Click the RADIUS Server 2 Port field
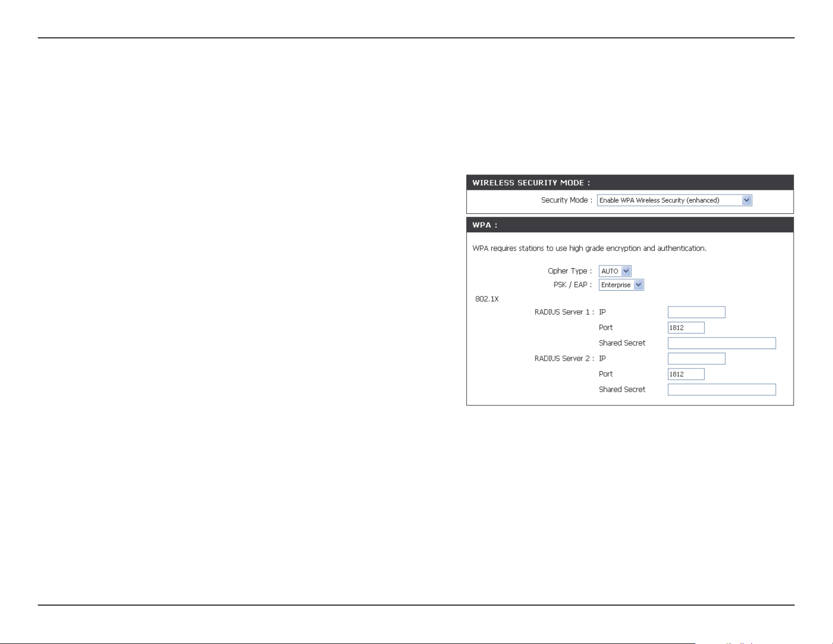 pos(686,374)
